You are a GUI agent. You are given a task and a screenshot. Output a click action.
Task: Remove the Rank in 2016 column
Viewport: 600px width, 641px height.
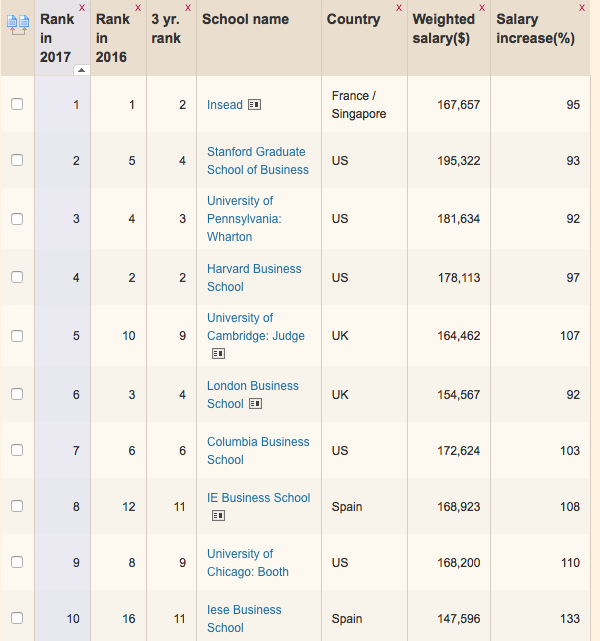click(x=138, y=8)
